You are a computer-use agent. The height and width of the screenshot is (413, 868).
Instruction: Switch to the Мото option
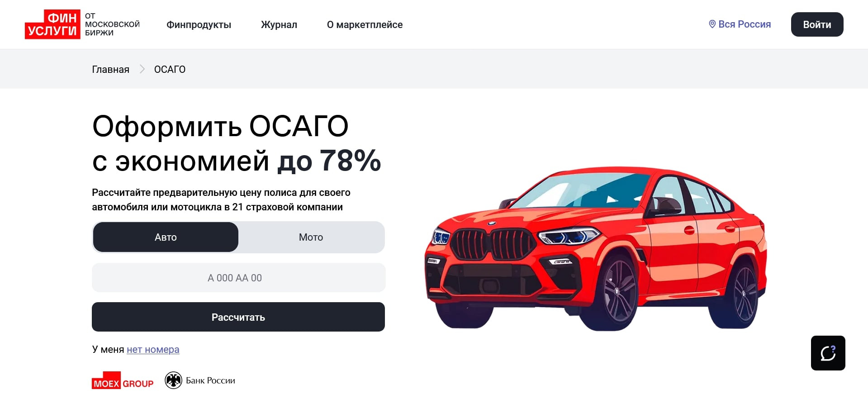point(311,237)
